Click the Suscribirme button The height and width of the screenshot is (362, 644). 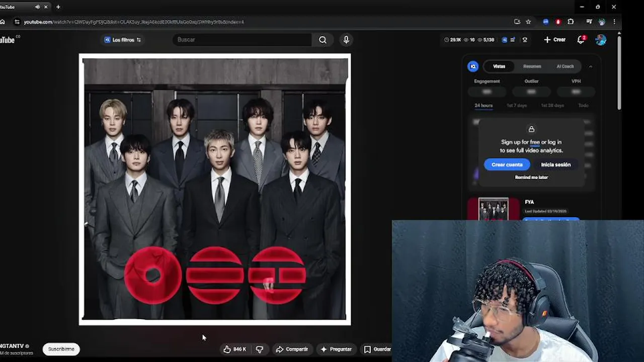61,349
